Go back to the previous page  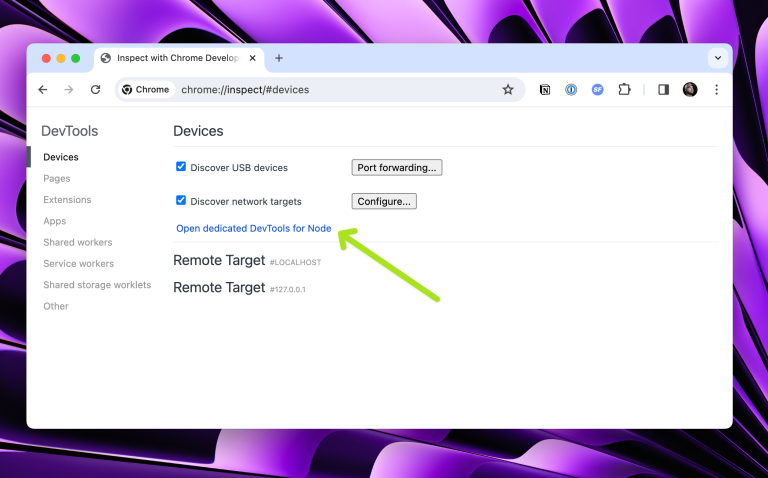tap(43, 89)
